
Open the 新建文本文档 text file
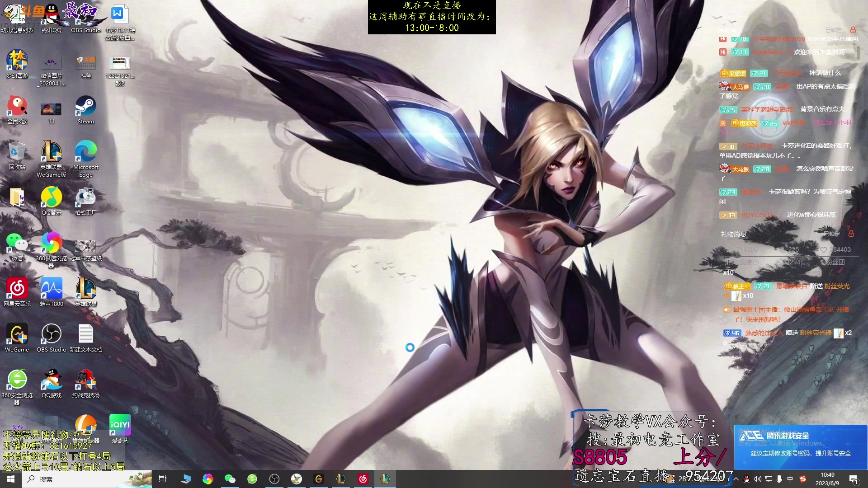pos(86,338)
